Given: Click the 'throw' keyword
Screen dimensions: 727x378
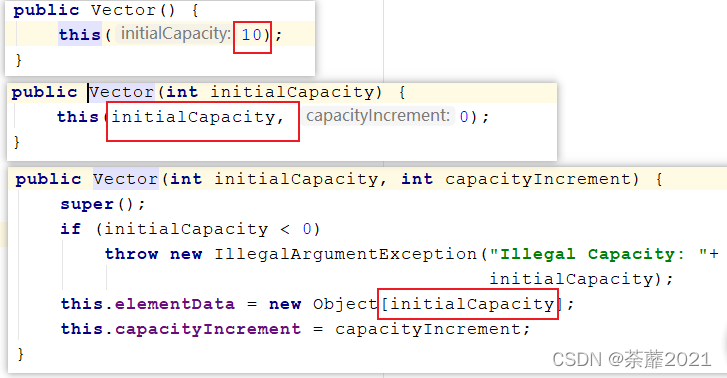Looking at the screenshot, I should [x=132, y=254].
